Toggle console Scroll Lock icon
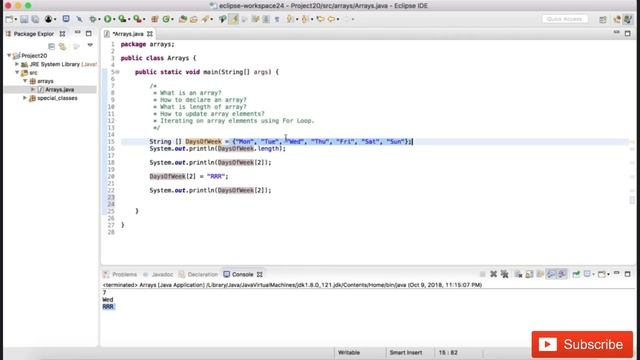The height and width of the screenshot is (360, 640). [529, 274]
